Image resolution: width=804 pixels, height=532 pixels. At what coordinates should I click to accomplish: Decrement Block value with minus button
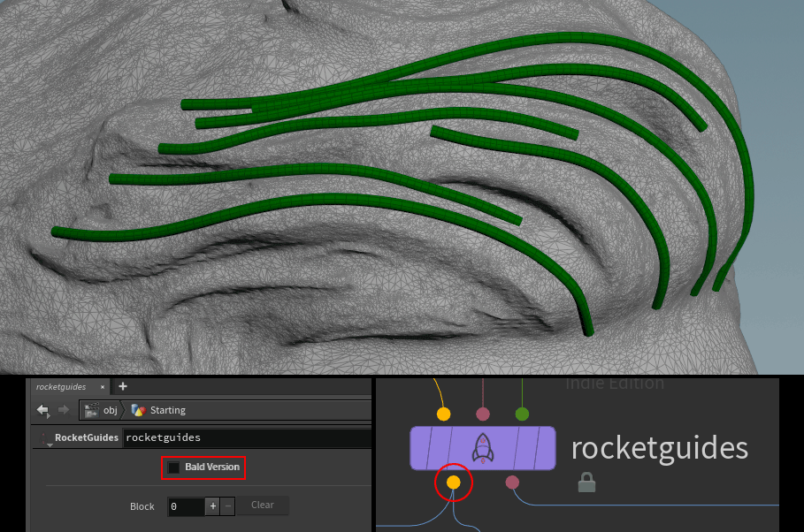(x=228, y=506)
